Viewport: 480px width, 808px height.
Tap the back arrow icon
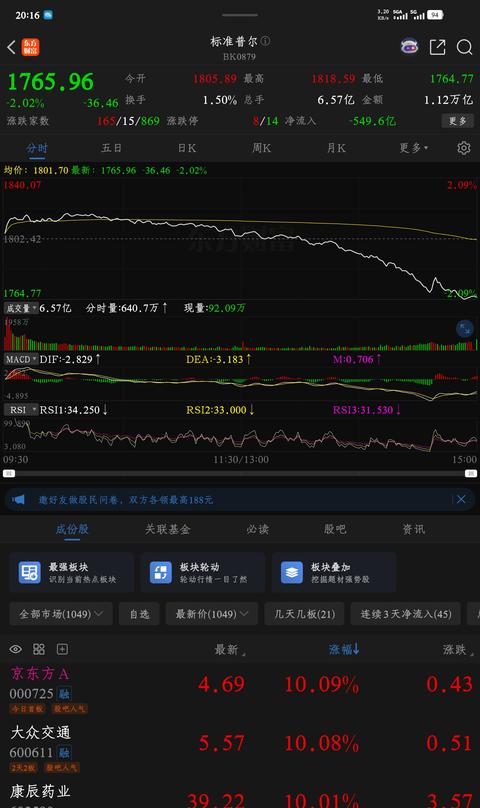pos(11,47)
